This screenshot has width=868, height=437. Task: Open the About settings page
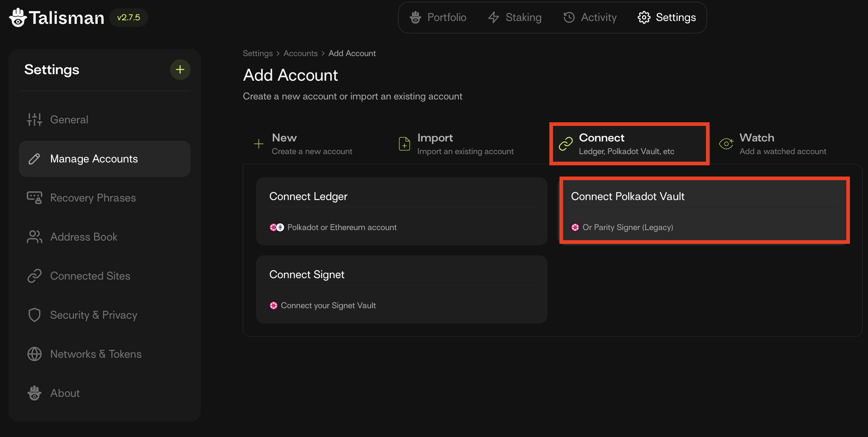tap(65, 393)
